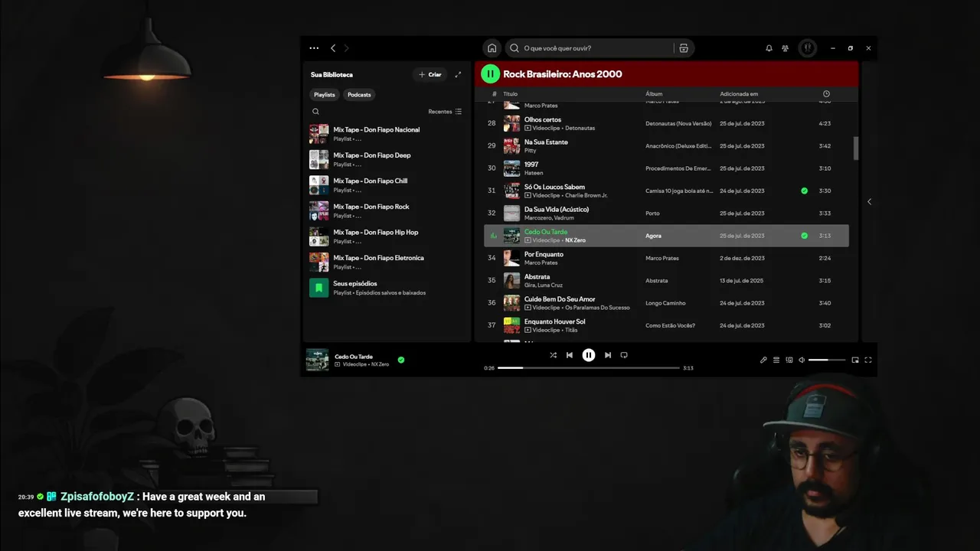
Task: Open Mix Tape - Don Fiapo Hip Hop playlist
Action: click(x=386, y=236)
